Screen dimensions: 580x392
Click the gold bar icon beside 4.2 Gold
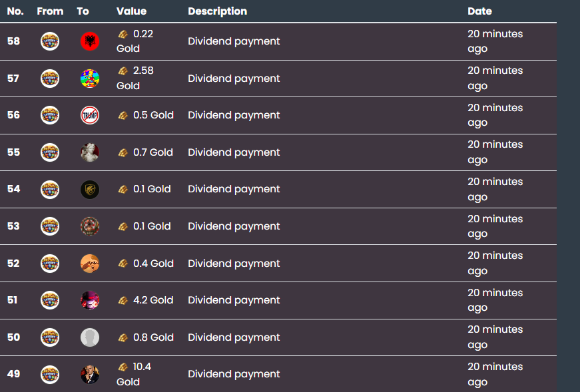pyautogui.click(x=123, y=300)
